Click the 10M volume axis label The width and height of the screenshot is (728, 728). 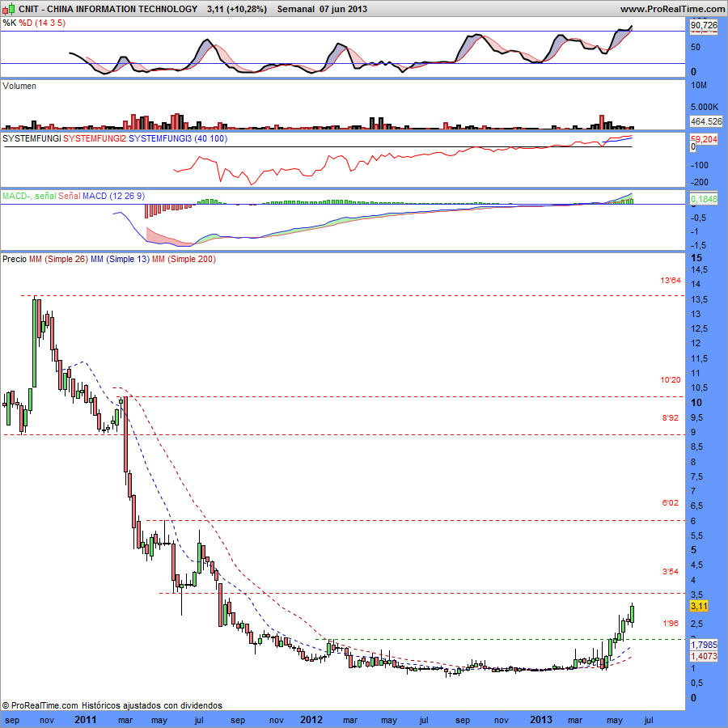[x=699, y=86]
